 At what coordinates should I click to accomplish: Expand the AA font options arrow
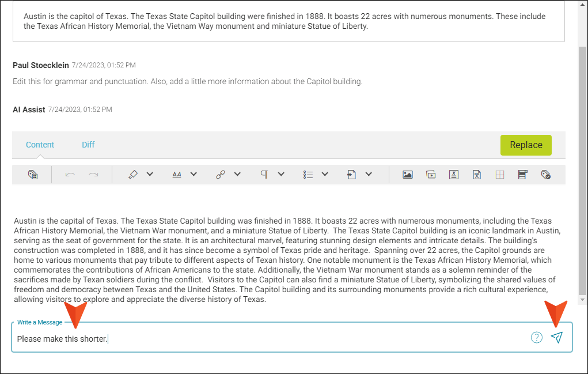pos(194,174)
